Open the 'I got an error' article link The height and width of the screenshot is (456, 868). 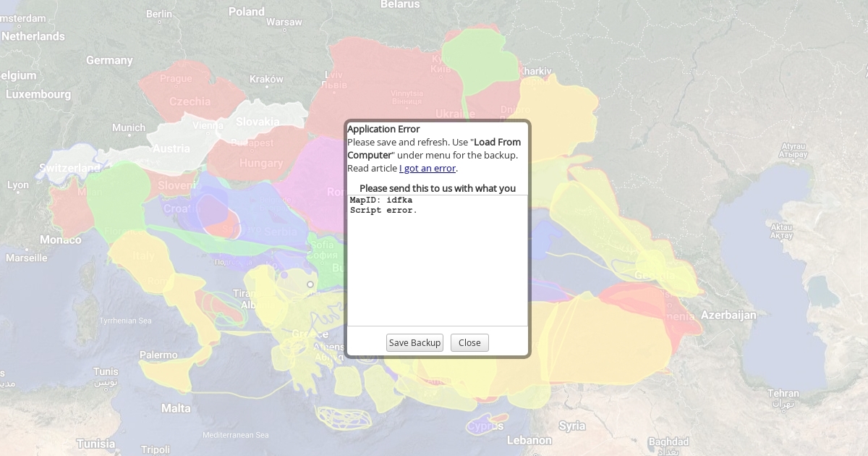pos(427,168)
